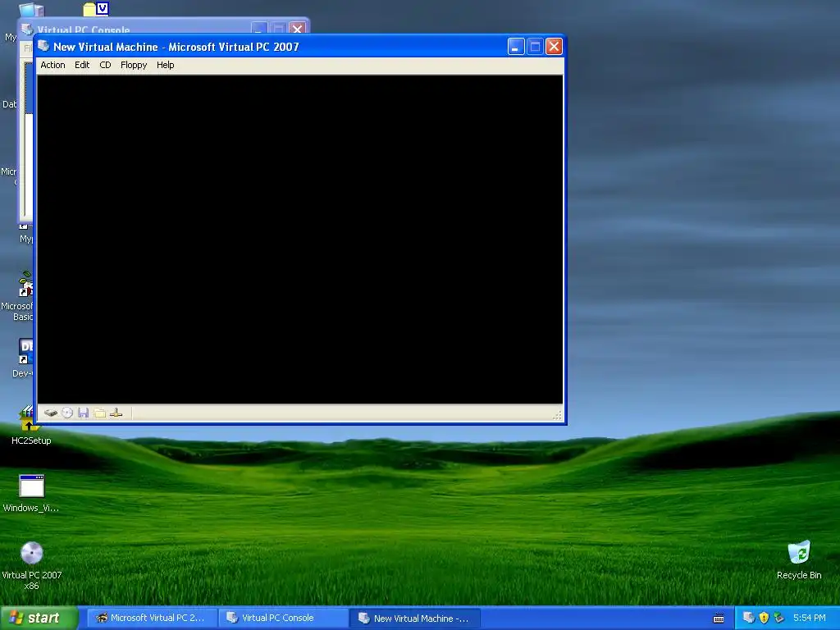Click the resize grip of the New Virtual Machine window

558,415
